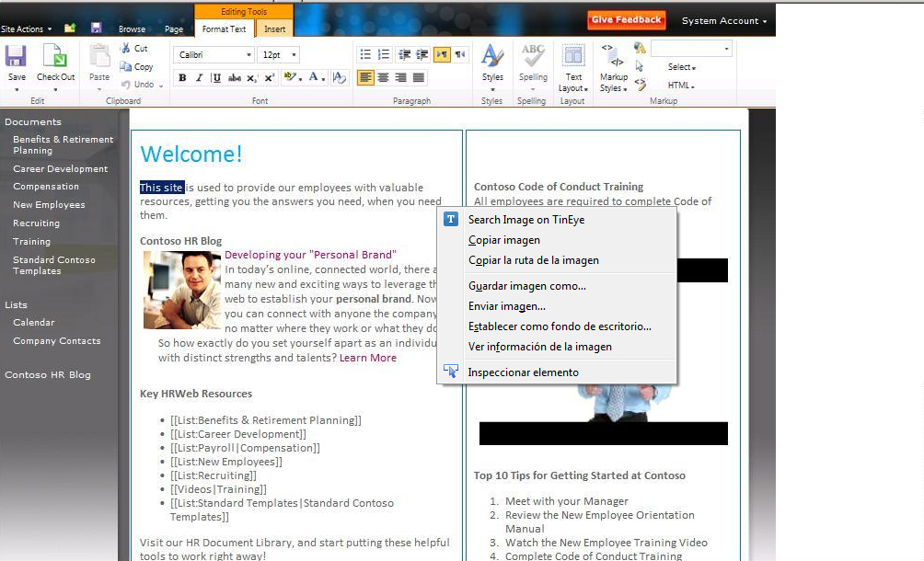Expand the Check Out dropdown arrow
The height and width of the screenshot is (561, 924).
(x=55, y=89)
